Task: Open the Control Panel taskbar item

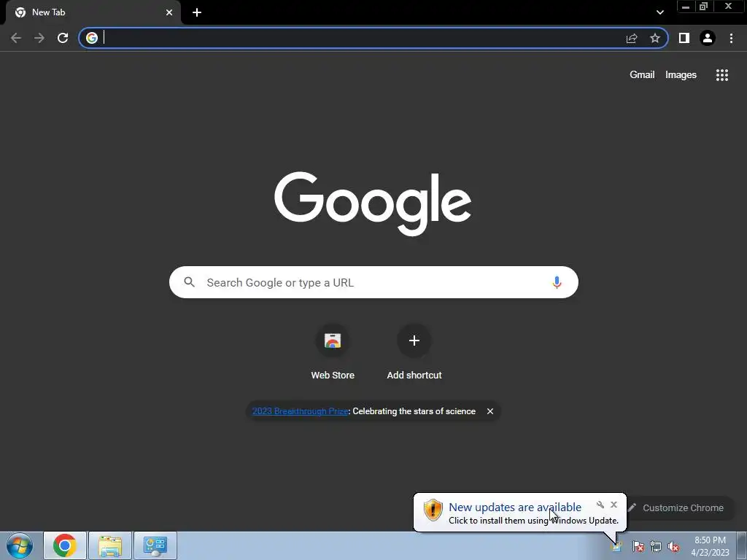Action: [155, 545]
